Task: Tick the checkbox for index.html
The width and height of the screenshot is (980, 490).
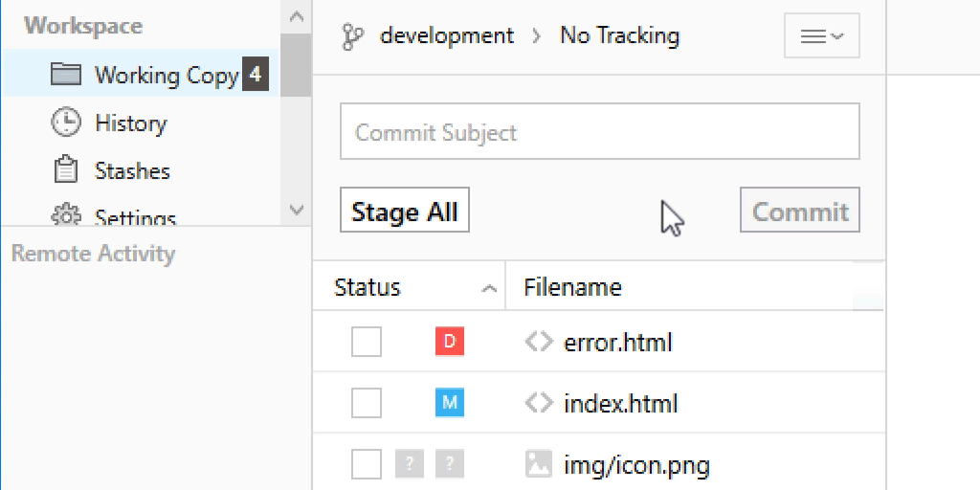Action: coord(367,403)
